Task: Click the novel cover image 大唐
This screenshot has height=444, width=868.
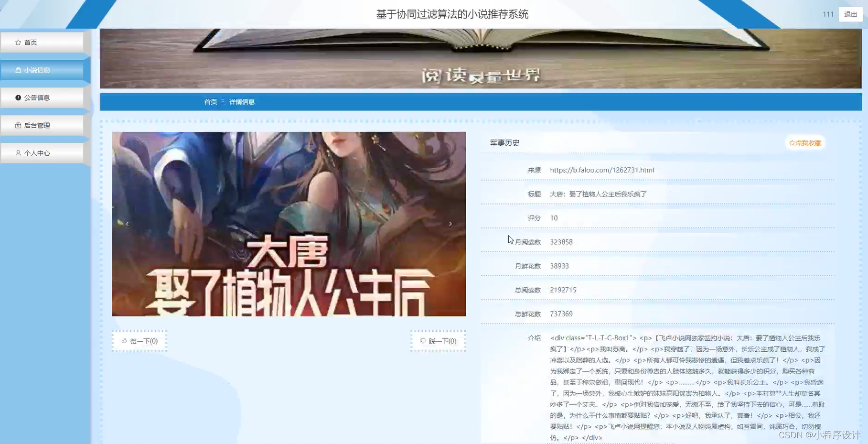Action: click(289, 224)
